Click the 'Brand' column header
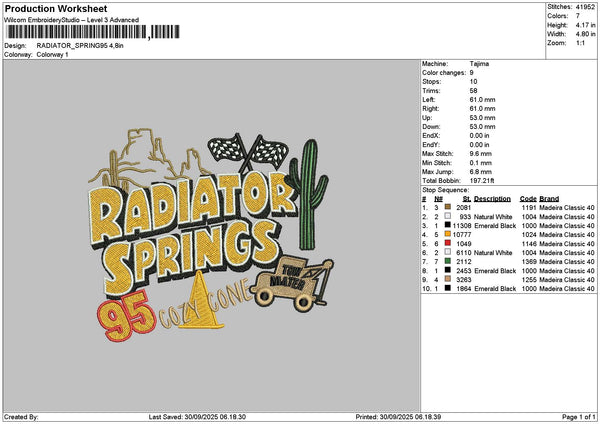Image resolution: width=600 pixels, height=424 pixels. pyautogui.click(x=549, y=199)
